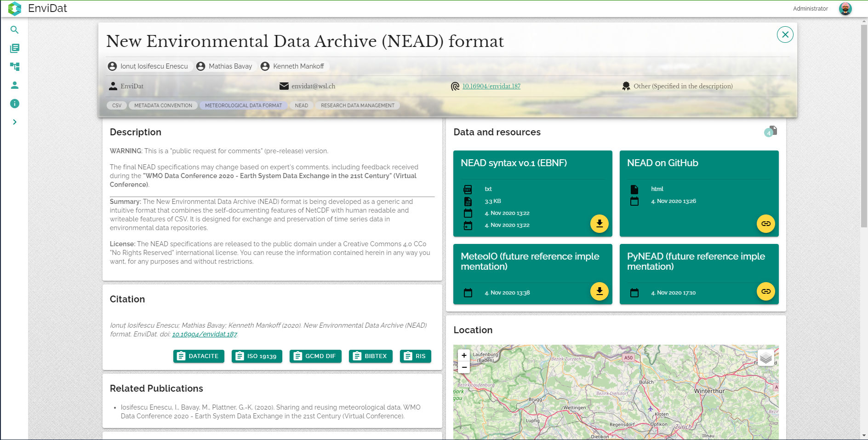Open the Administrator avatar menu

point(845,8)
